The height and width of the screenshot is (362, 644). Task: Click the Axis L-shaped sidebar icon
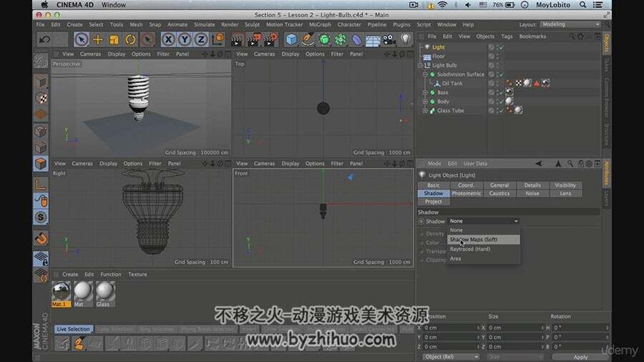(x=41, y=185)
